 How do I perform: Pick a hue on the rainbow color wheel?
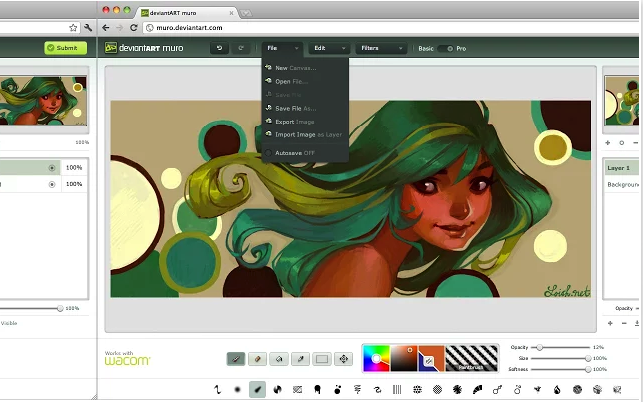(376, 359)
